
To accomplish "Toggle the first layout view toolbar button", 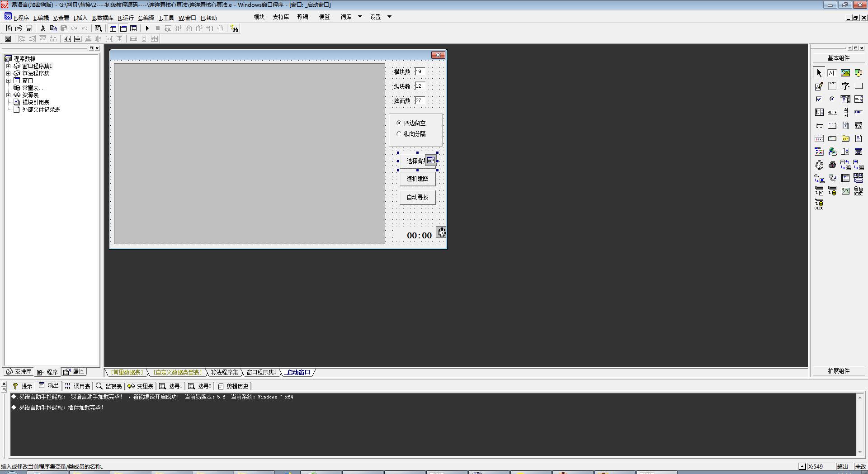I will (113, 28).
